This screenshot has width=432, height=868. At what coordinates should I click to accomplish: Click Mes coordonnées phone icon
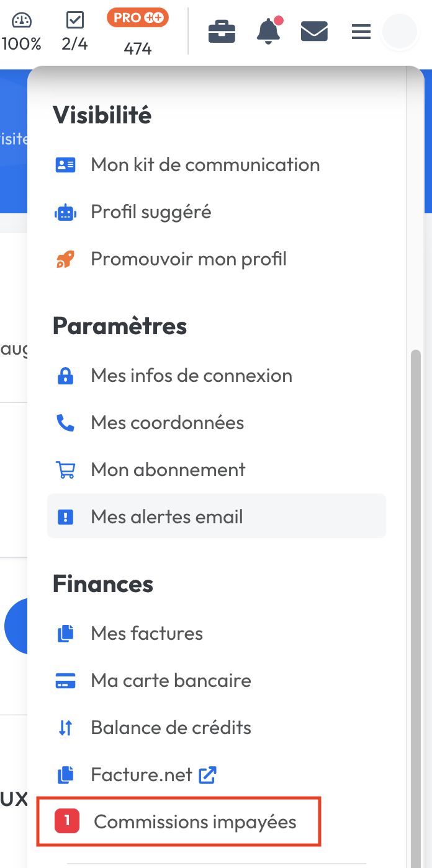tap(65, 423)
